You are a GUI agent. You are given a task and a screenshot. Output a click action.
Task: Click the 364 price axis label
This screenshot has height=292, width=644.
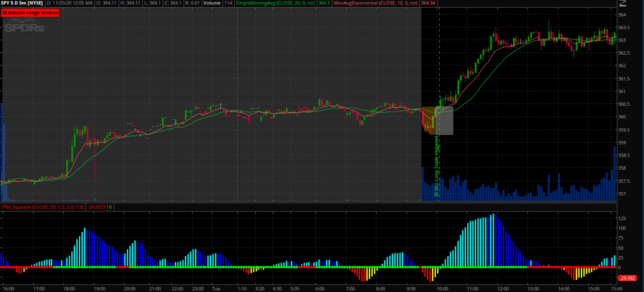622,15
